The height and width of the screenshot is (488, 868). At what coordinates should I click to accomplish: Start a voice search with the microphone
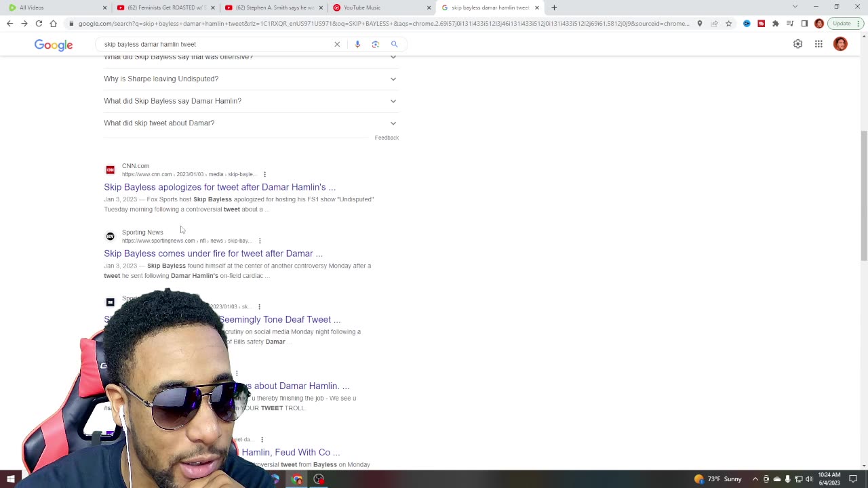tap(357, 44)
